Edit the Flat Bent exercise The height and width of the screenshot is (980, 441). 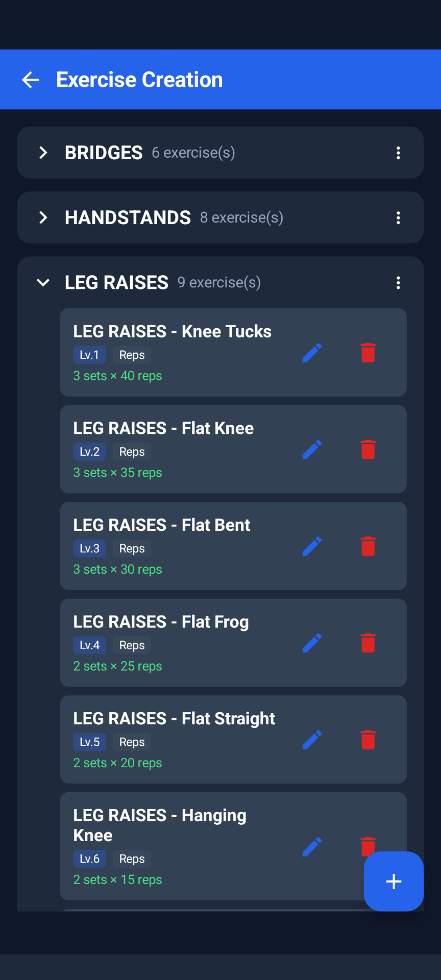(312, 546)
